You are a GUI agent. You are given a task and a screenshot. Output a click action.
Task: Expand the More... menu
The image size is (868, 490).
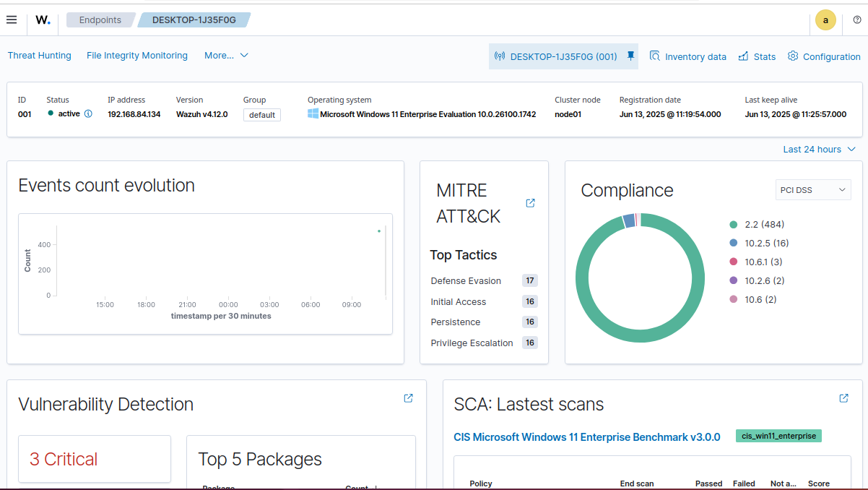click(226, 56)
